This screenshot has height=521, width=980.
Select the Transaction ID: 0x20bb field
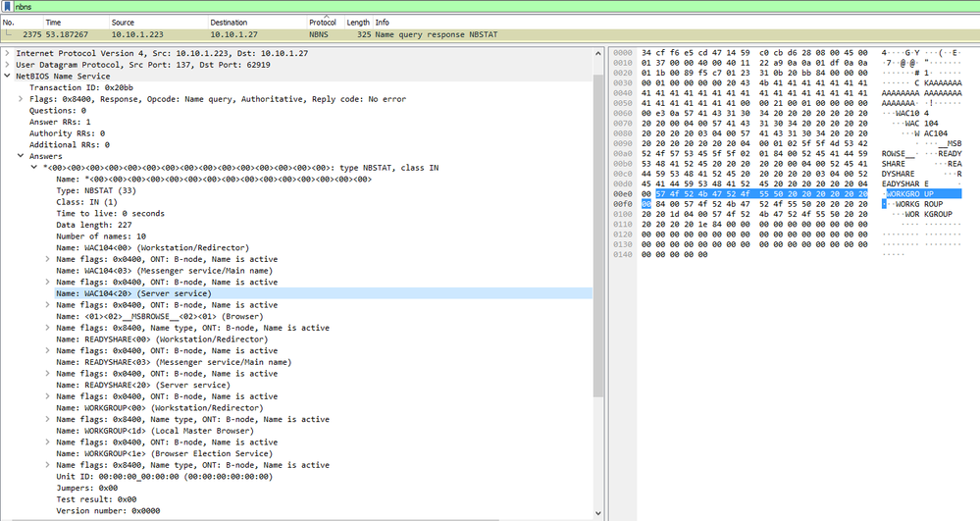(81, 87)
